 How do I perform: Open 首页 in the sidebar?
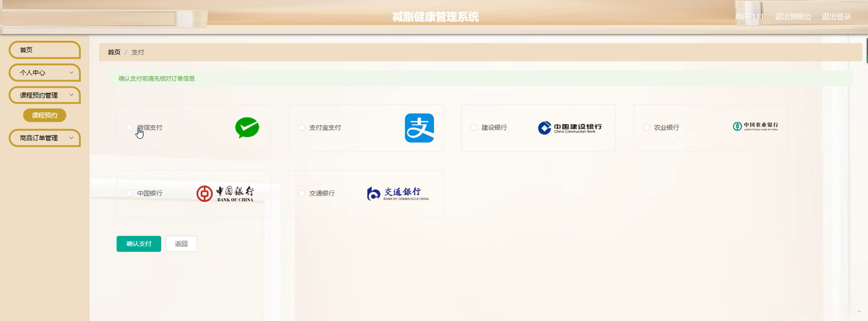tap(44, 50)
